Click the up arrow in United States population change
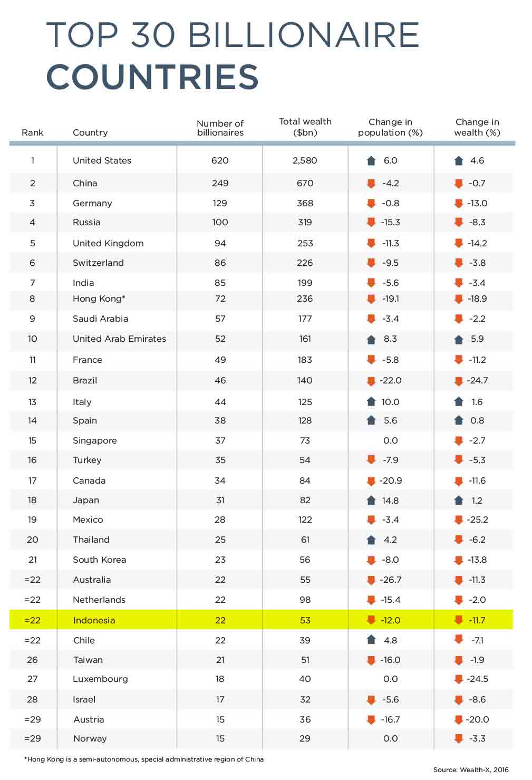Screen dimensions: 532x780 (371, 161)
